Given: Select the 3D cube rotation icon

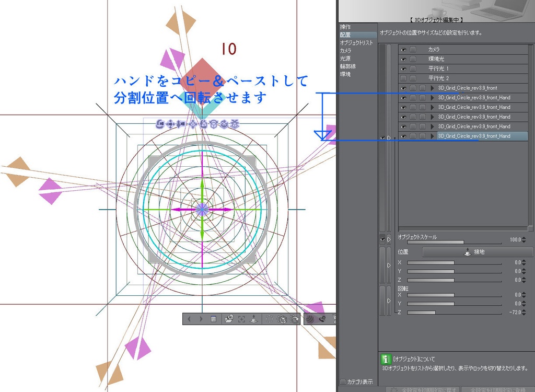Looking at the screenshot, I should tap(281, 319).
